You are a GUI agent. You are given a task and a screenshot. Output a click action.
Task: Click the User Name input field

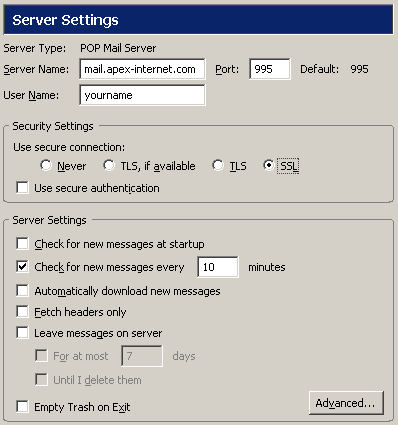(x=142, y=95)
